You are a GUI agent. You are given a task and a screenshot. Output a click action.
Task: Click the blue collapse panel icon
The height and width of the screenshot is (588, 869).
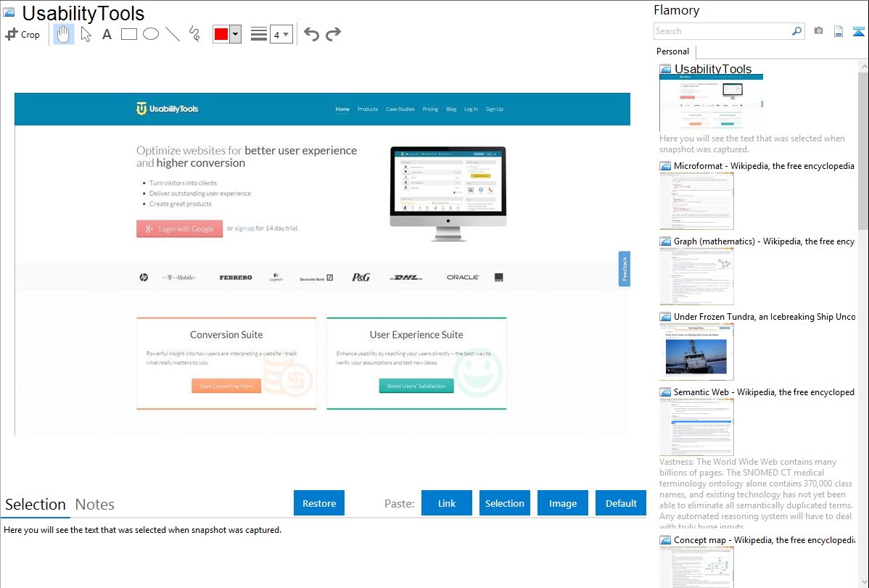(x=858, y=31)
